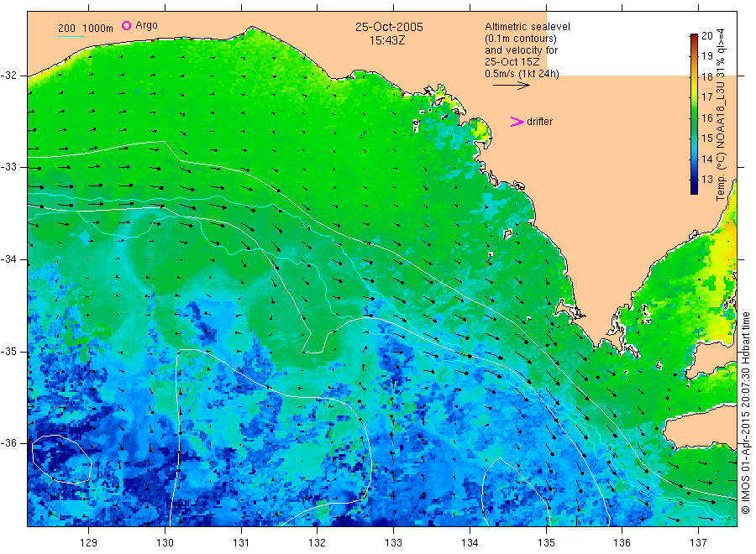This screenshot has height=554, width=756.
Task: Click the temperature color bar
Action: (x=695, y=114)
